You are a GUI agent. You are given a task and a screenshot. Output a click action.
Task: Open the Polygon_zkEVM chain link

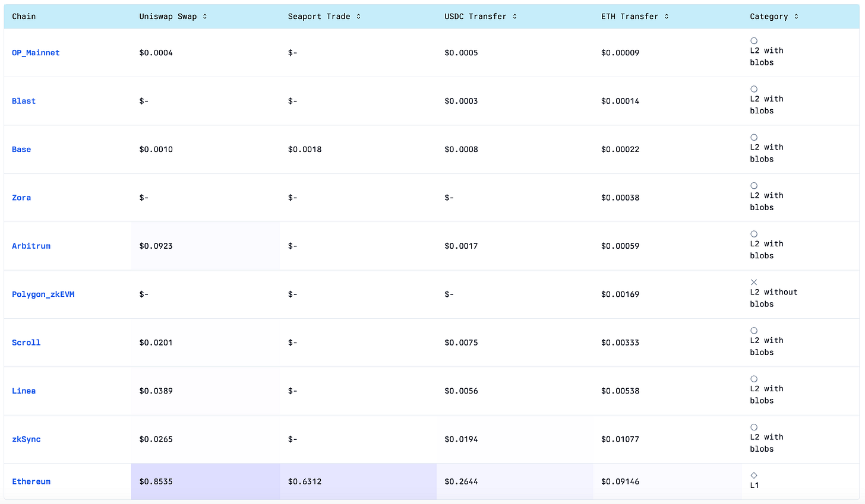(43, 294)
